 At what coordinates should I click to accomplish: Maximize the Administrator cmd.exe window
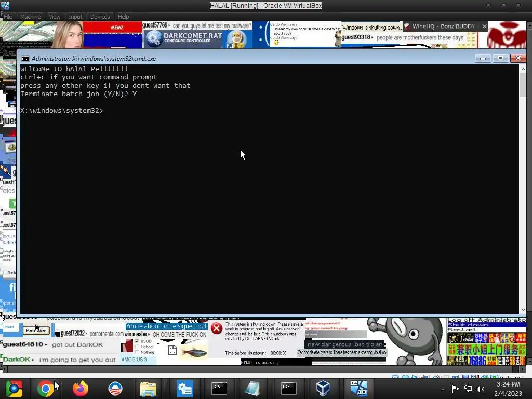[x=500, y=58]
